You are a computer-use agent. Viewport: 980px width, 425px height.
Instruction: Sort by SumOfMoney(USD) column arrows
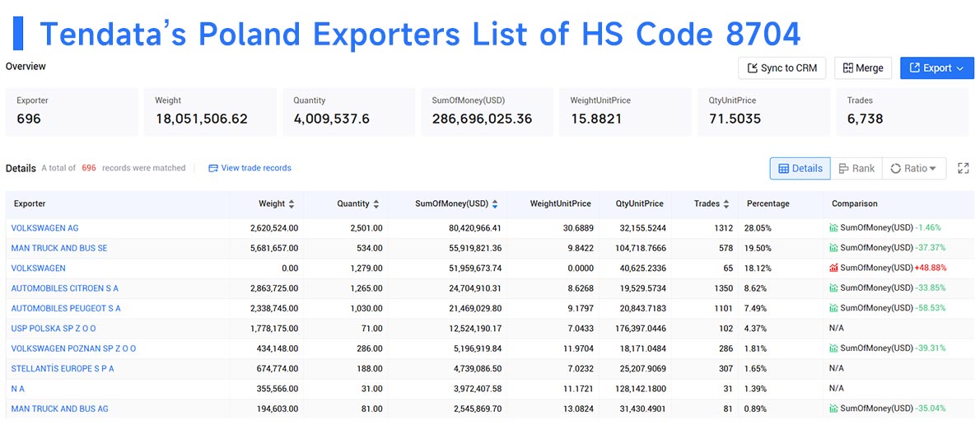[x=495, y=203]
